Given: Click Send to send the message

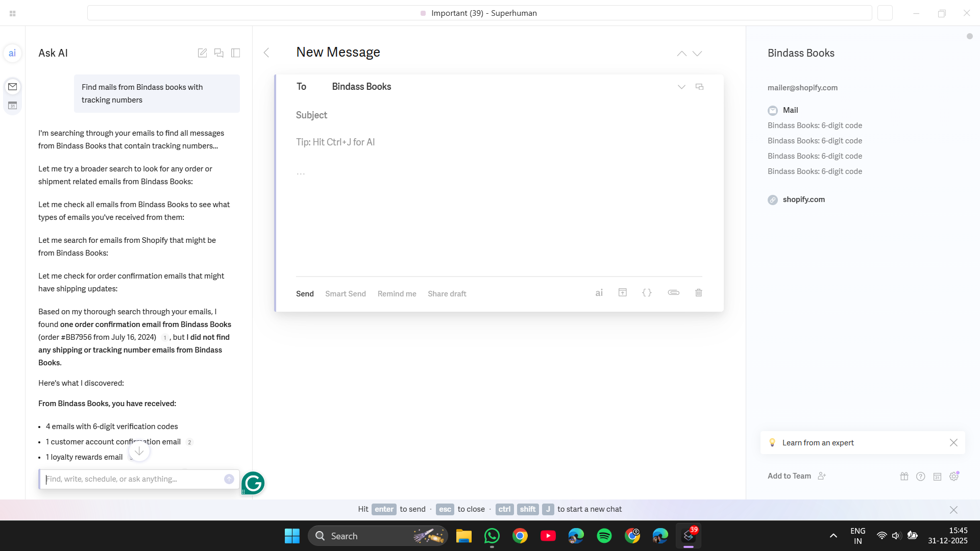Looking at the screenshot, I should pyautogui.click(x=305, y=294).
